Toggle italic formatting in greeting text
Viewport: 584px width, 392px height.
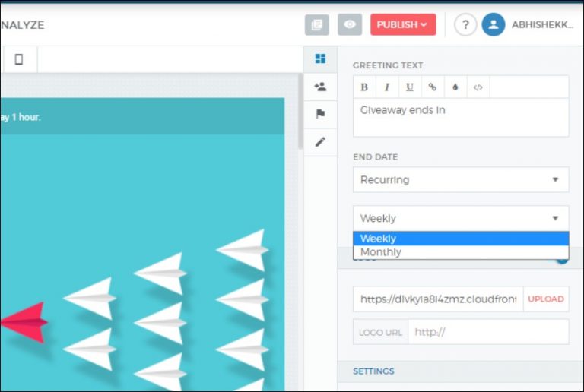coord(387,87)
